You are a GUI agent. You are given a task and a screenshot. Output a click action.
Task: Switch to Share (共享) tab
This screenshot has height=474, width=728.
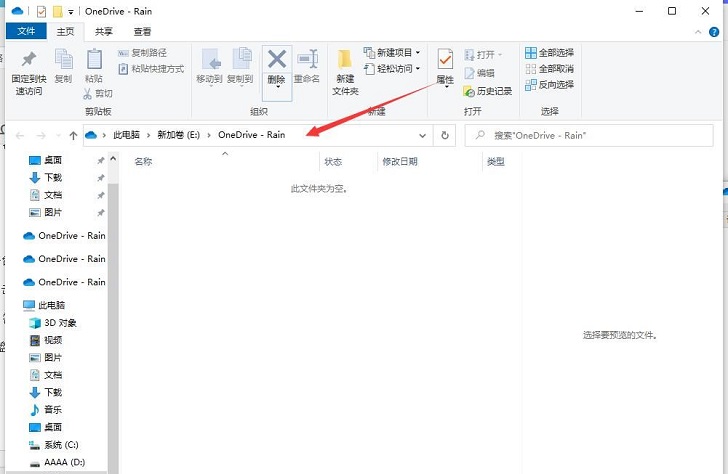pyautogui.click(x=104, y=32)
